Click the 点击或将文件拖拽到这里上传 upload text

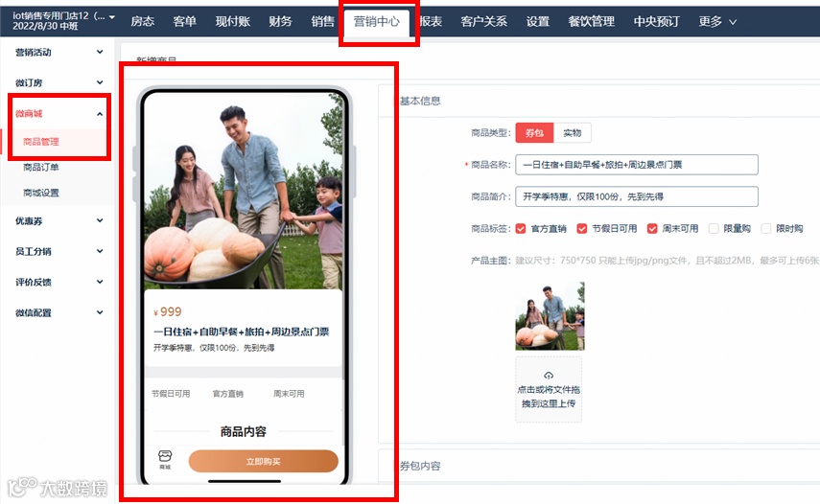click(549, 397)
